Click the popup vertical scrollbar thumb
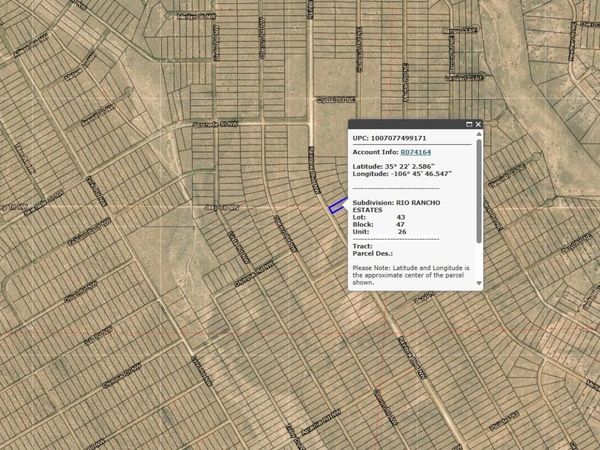 coord(479,191)
